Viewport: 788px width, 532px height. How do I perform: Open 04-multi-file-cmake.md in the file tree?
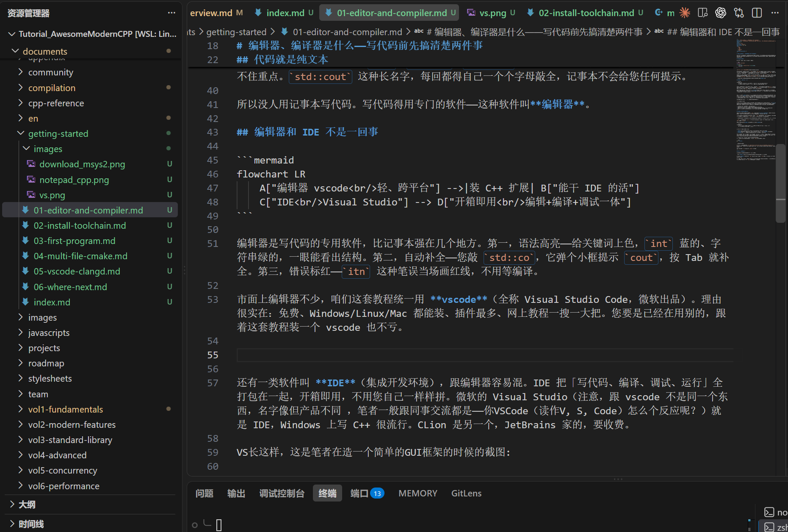80,256
